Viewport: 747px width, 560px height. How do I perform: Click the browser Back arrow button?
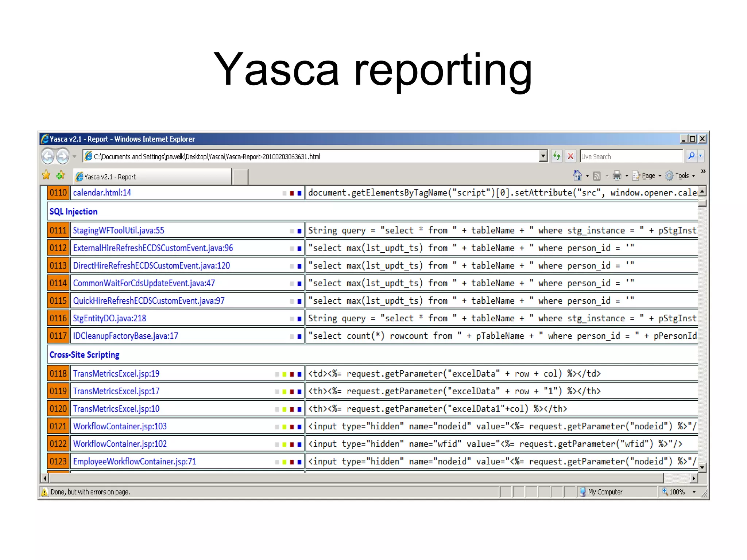[48, 156]
